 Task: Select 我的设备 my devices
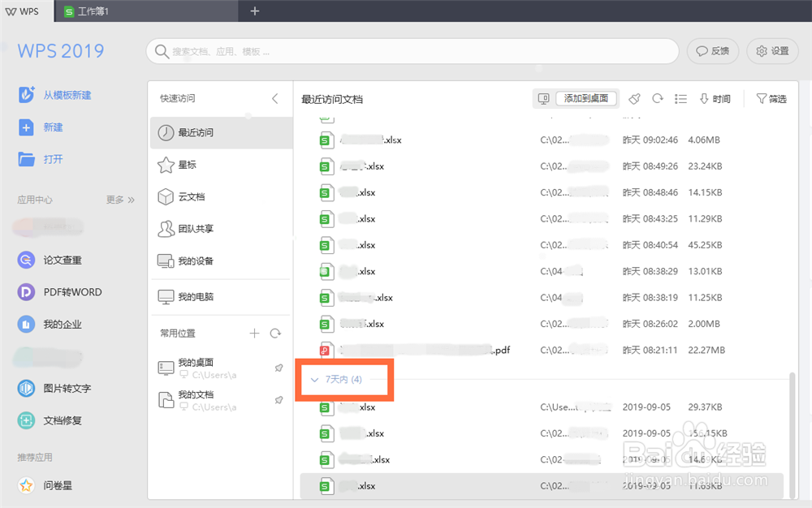pyautogui.click(x=222, y=261)
